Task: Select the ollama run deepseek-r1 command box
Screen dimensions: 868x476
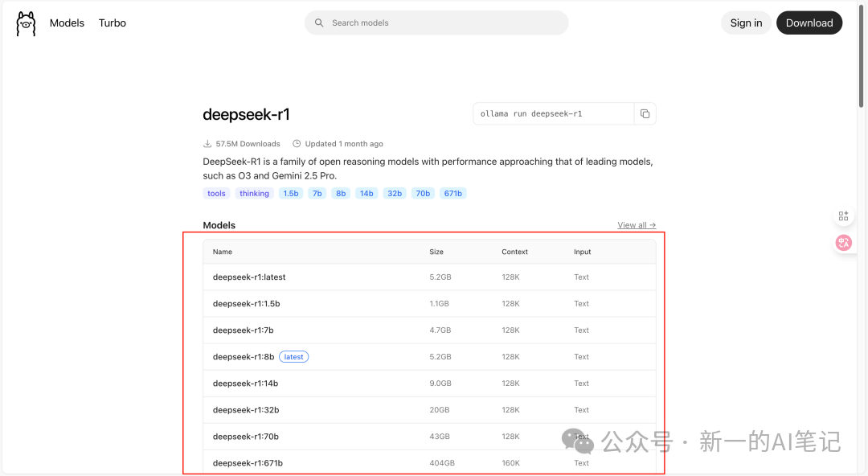Action: tap(554, 113)
